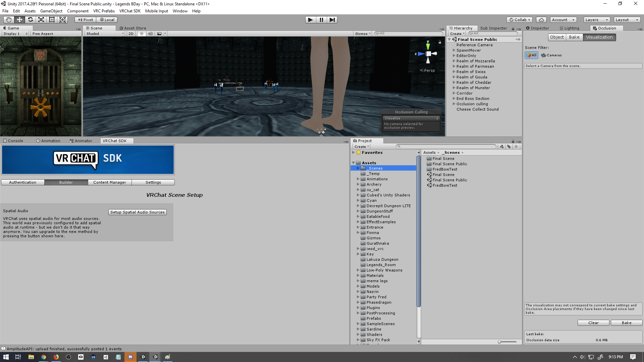The height and width of the screenshot is (362, 644).
Task: Click the Step forward playback button
Action: [332, 20]
